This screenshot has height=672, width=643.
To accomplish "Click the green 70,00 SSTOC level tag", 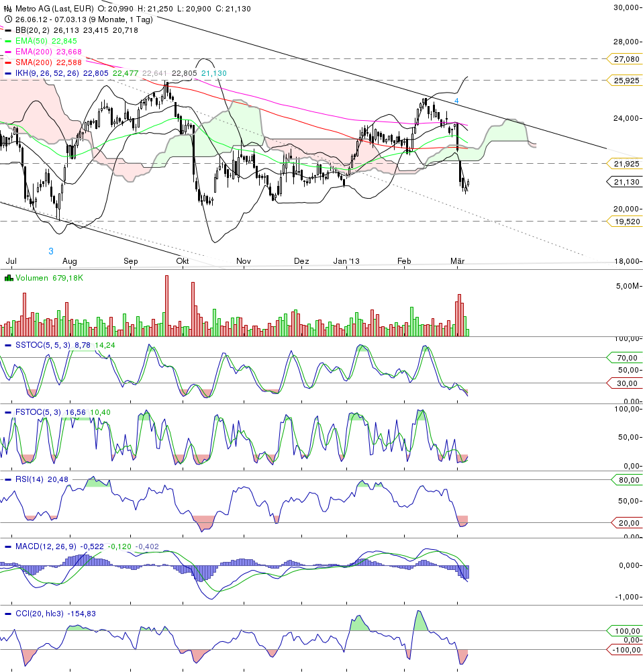I will click(626, 358).
